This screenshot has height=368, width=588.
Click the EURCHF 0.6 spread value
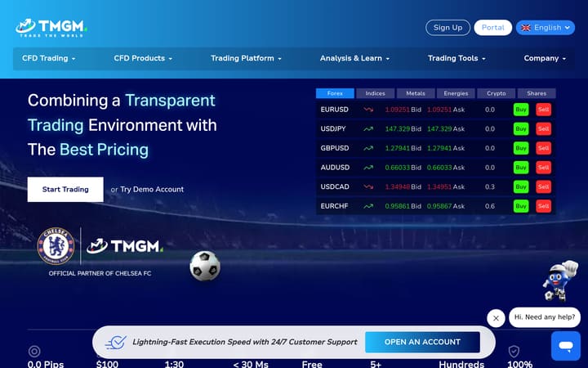click(x=490, y=206)
